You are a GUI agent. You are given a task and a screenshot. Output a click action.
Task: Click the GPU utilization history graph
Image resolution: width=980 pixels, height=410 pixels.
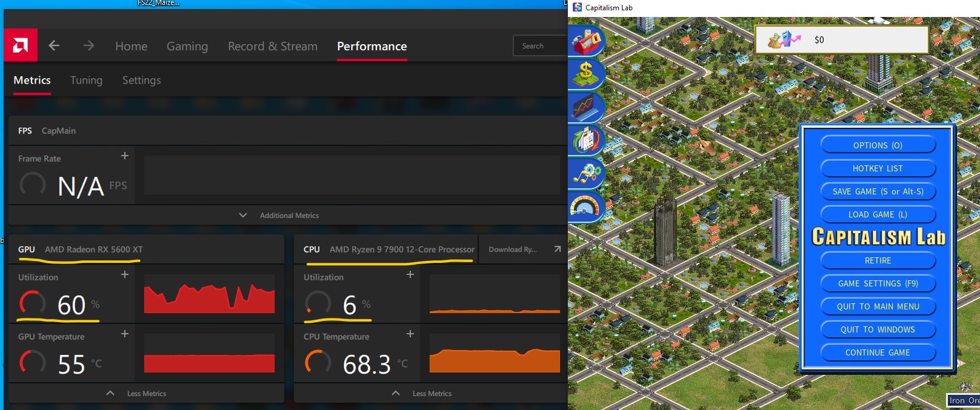(209, 294)
